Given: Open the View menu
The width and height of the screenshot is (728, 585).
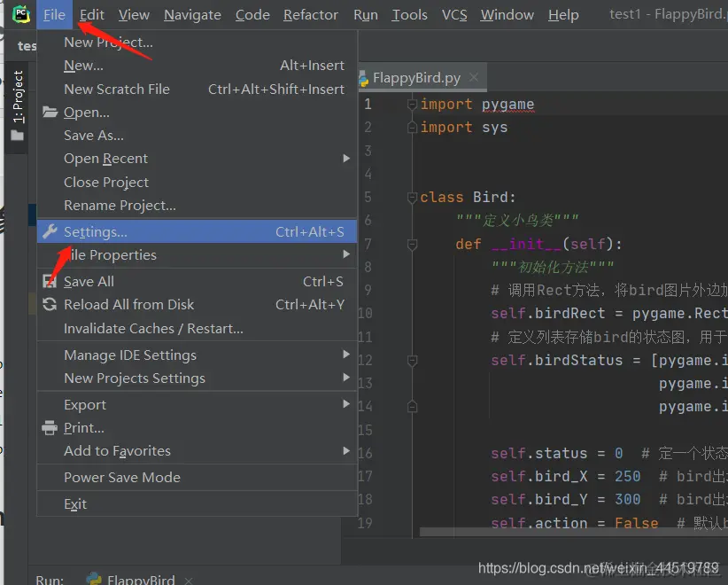Looking at the screenshot, I should pyautogui.click(x=134, y=15).
